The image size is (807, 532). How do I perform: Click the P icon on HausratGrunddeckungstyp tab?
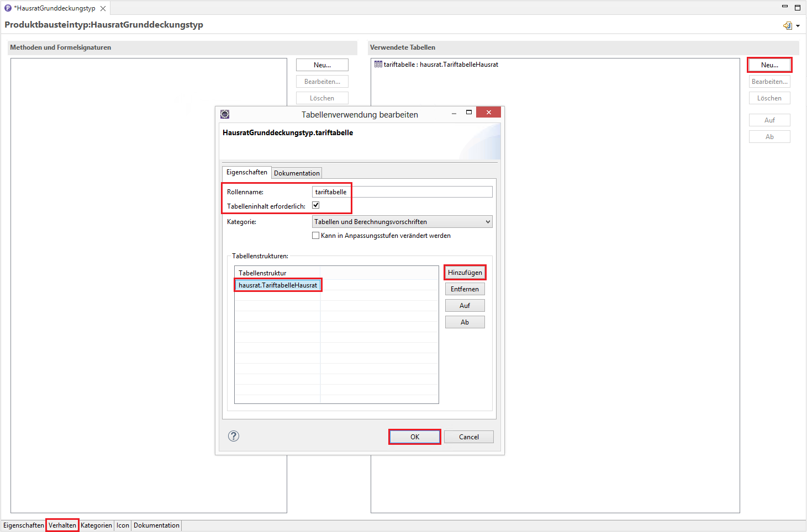point(8,8)
